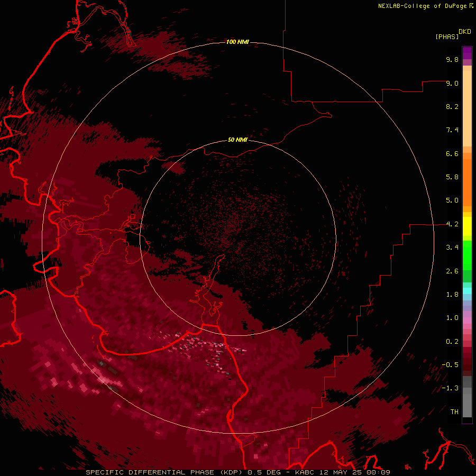This screenshot has height=476, width=476.
Task: Click the DKD label above the color scale
Action: (465, 31)
